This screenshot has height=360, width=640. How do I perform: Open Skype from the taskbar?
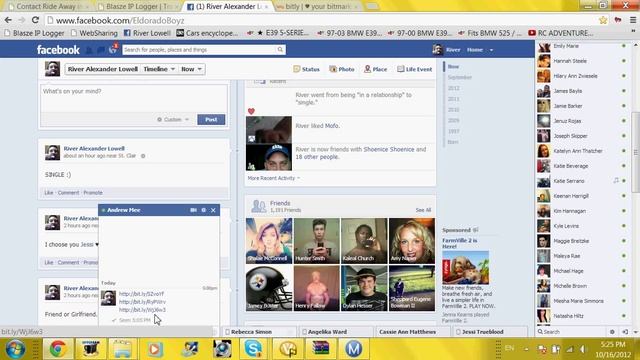(x=253, y=349)
